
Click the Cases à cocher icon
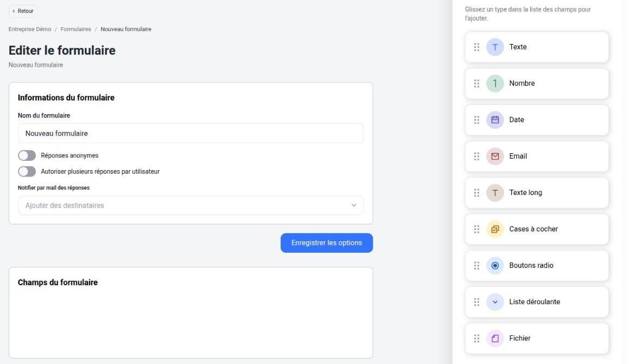(x=495, y=229)
